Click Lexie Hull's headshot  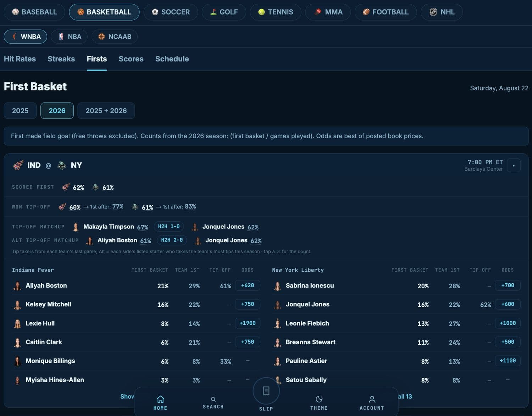tap(17, 323)
